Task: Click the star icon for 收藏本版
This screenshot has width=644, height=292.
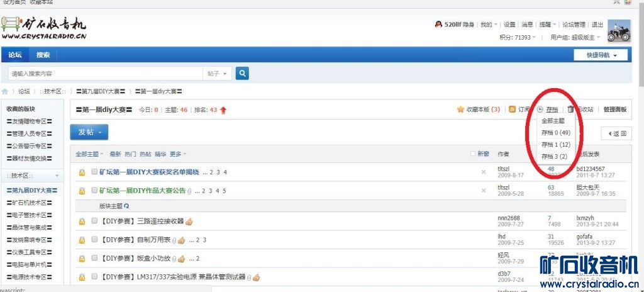Action: [x=460, y=109]
